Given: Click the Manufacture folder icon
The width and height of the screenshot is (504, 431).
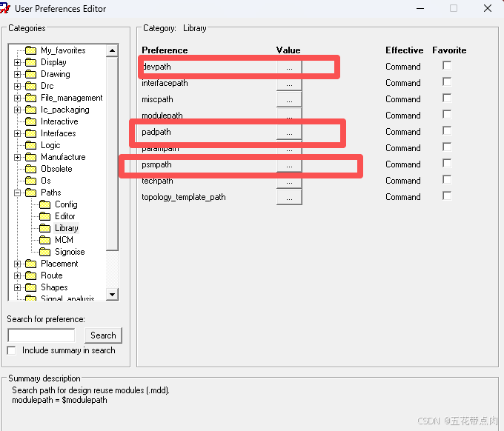Looking at the screenshot, I should (x=31, y=158).
